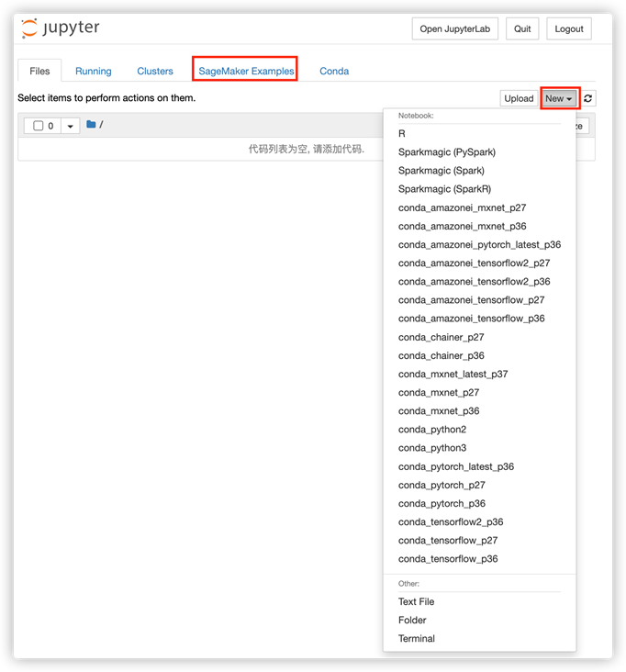The image size is (626, 672).
Task: Click the Jupyter logo
Action: click(61, 28)
